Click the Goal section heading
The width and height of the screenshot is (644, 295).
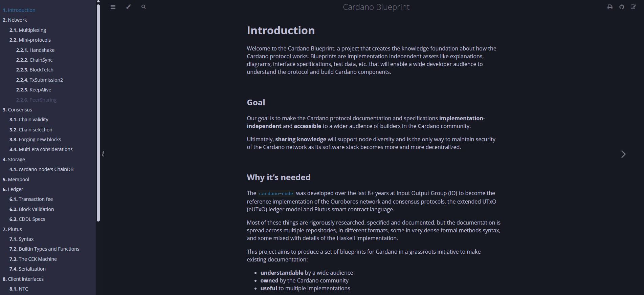point(256,103)
